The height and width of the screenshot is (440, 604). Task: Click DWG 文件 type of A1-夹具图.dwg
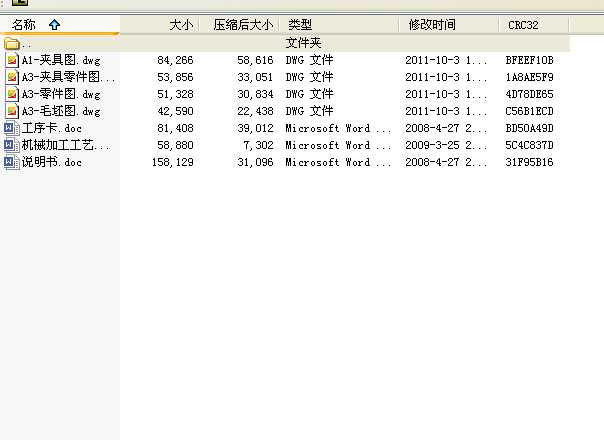(309, 60)
